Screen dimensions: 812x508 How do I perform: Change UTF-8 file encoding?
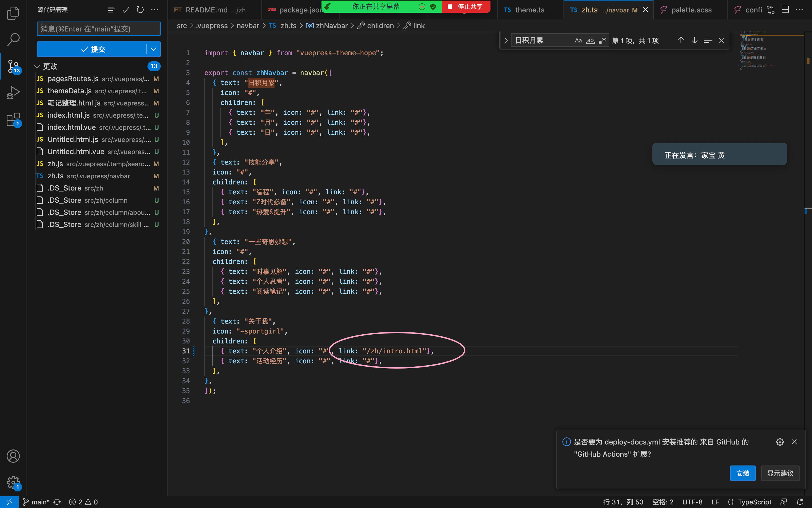tap(692, 502)
